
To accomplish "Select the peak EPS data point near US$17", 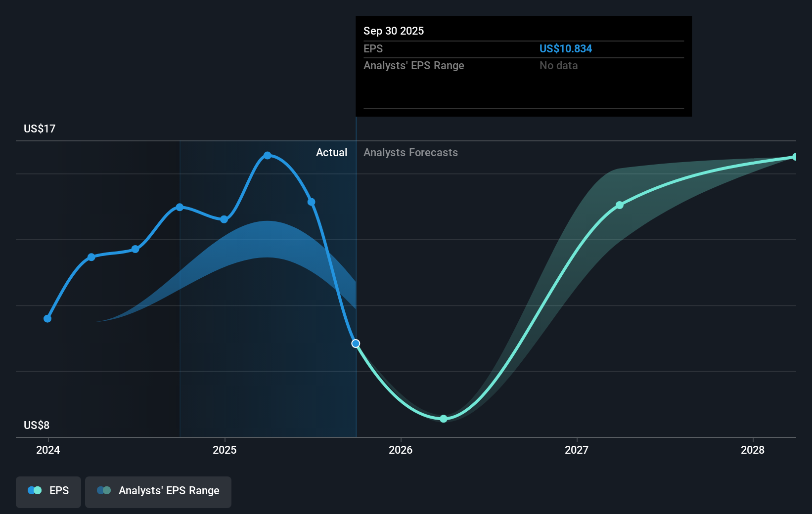I will click(268, 156).
